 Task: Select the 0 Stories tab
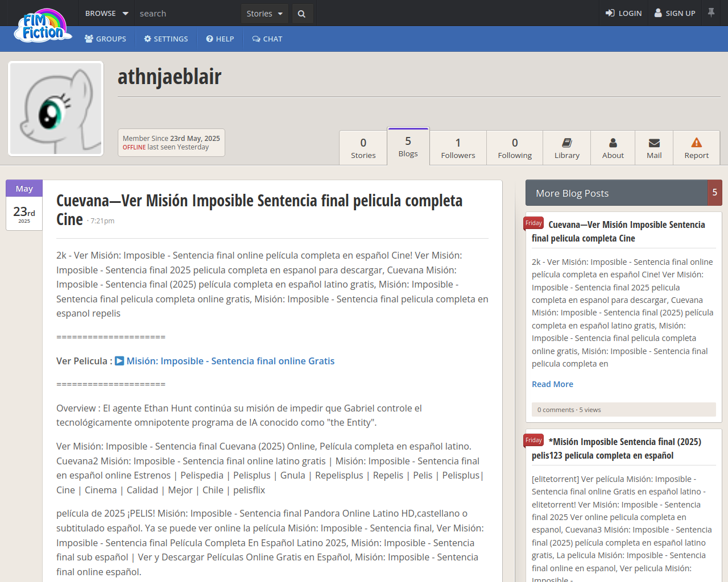pyautogui.click(x=363, y=148)
